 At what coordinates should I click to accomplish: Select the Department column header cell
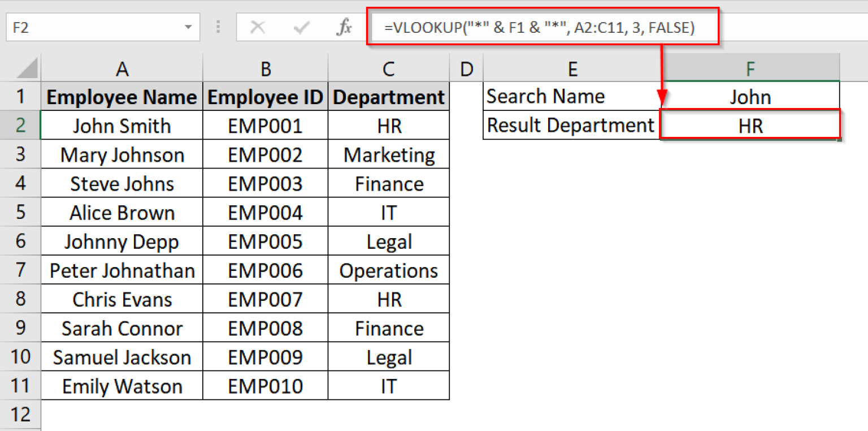(x=388, y=96)
